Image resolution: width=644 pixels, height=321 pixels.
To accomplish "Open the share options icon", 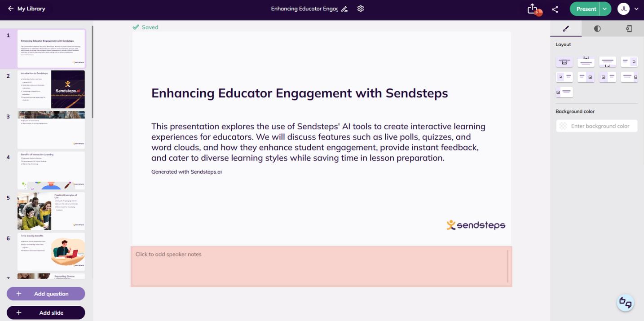I will click(x=555, y=9).
